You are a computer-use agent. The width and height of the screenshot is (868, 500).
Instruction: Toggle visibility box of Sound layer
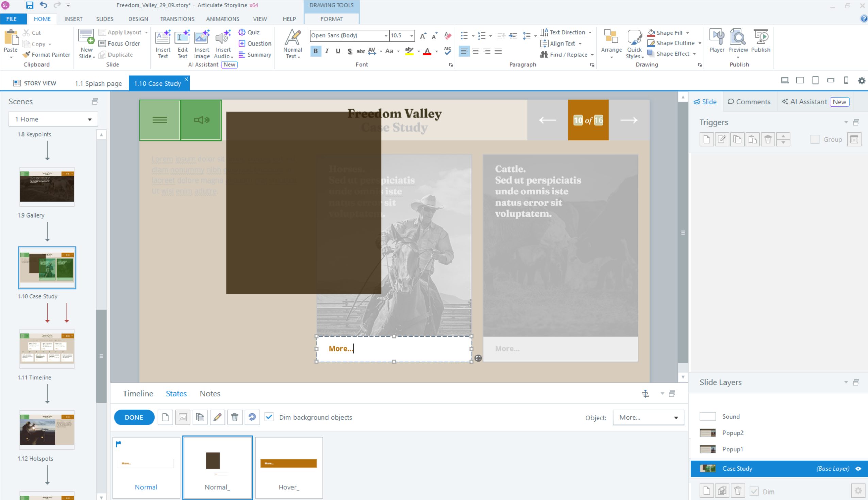coord(707,416)
